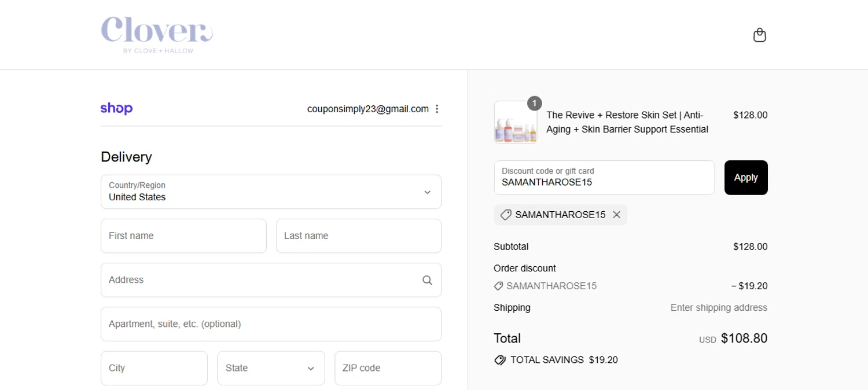Click the $128.00 product price
Viewport: 868px width, 390px height.
click(750, 115)
